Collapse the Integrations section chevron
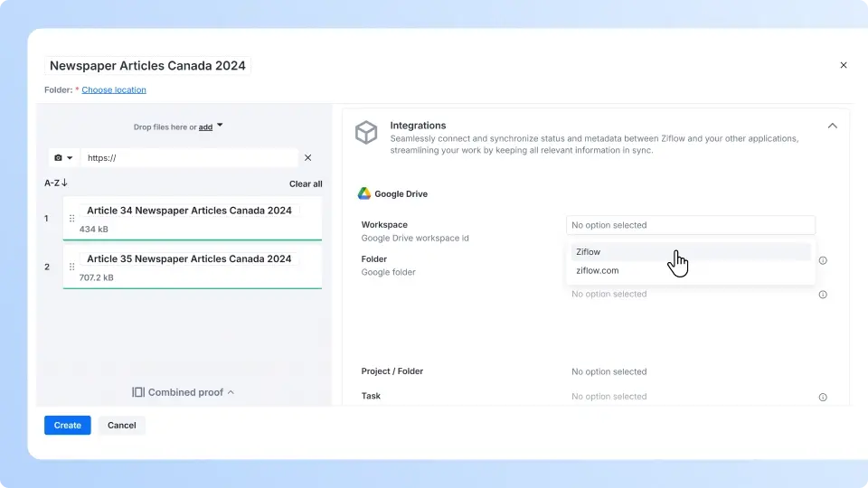This screenshot has width=868, height=488. click(833, 127)
